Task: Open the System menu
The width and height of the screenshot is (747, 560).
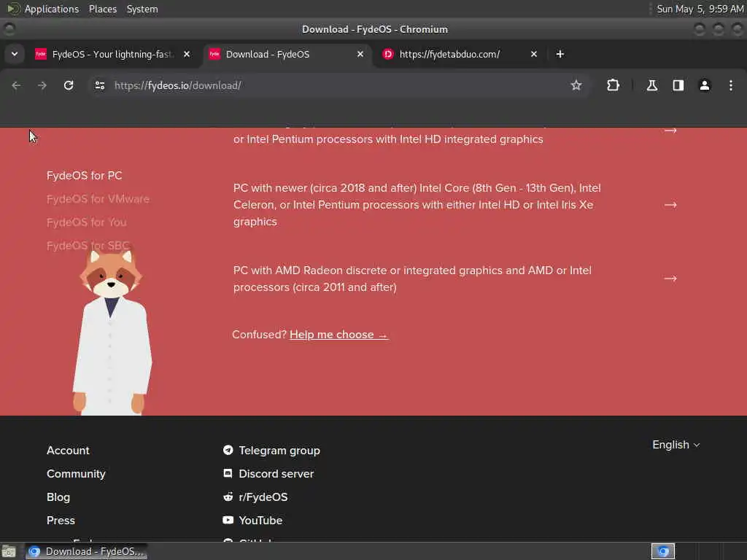Action: [x=142, y=9]
